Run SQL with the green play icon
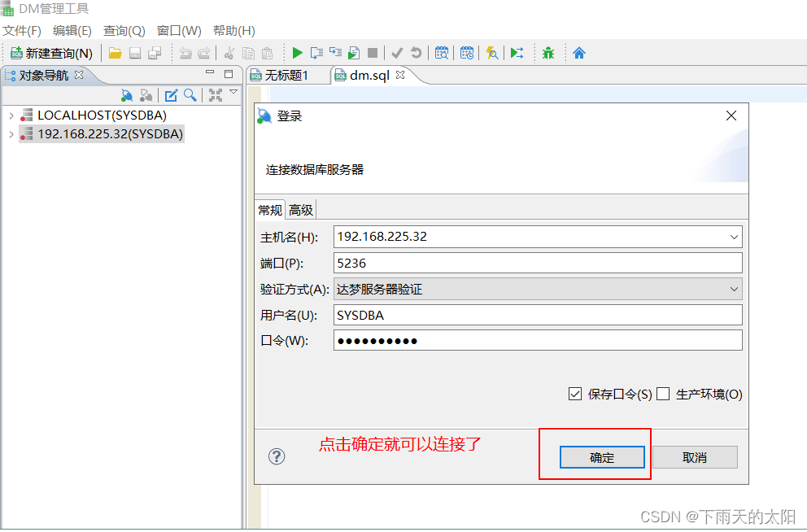 (x=297, y=53)
